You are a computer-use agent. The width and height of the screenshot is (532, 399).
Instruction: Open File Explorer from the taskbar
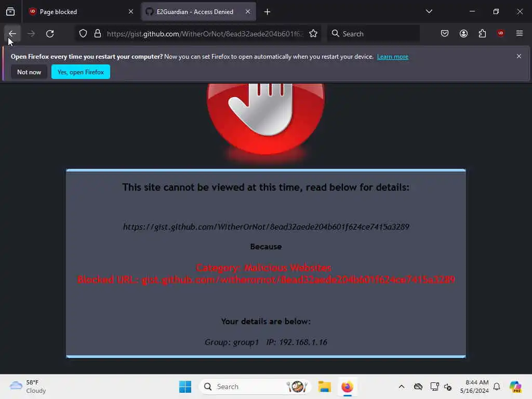[324, 387]
